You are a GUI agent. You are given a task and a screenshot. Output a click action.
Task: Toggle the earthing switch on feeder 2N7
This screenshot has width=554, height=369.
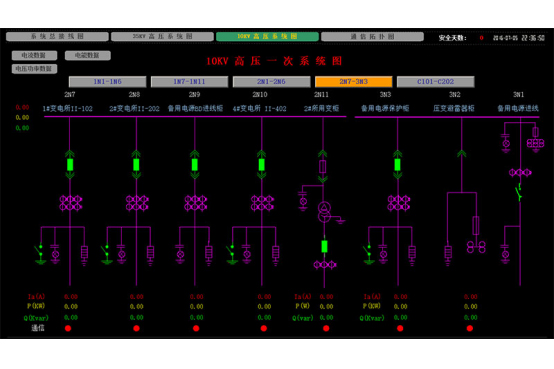coord(40,254)
